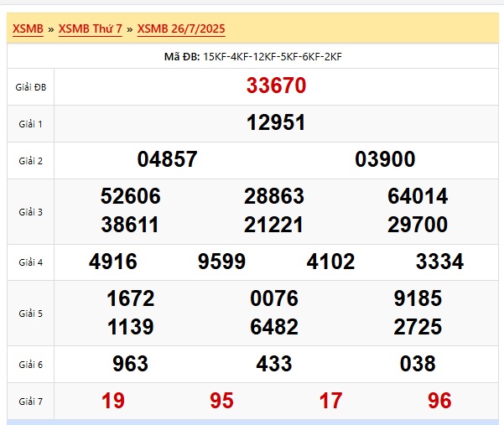Click seventh prize number 95

(221, 401)
